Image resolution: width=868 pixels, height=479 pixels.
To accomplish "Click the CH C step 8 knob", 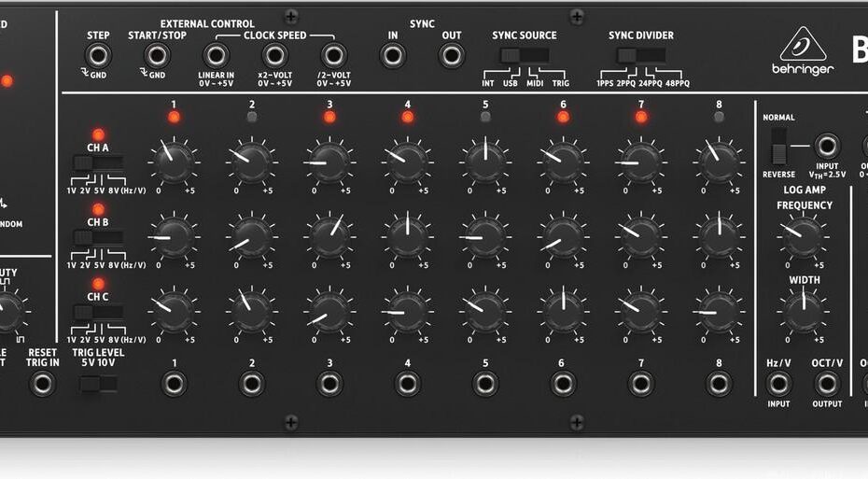I will click(x=719, y=312).
